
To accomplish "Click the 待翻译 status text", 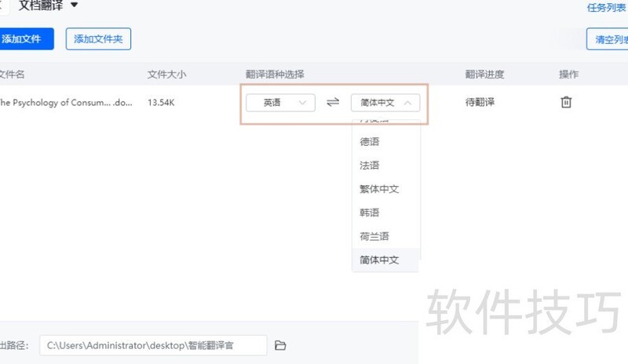I will [480, 102].
